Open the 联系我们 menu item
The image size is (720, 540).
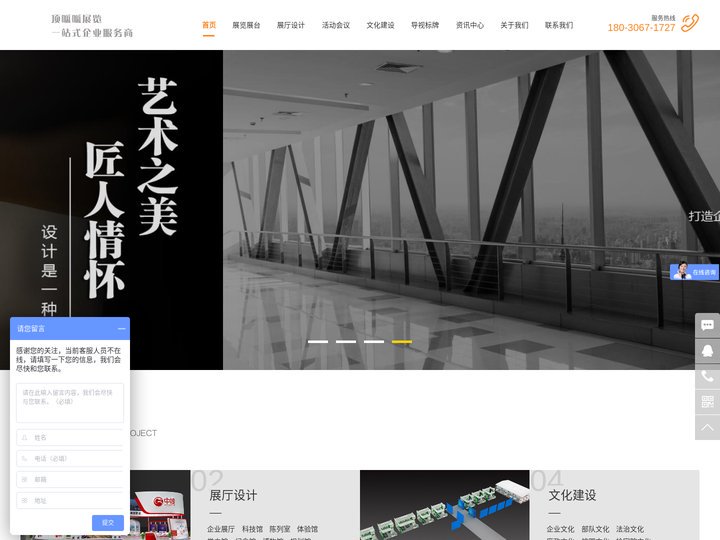coord(559,25)
